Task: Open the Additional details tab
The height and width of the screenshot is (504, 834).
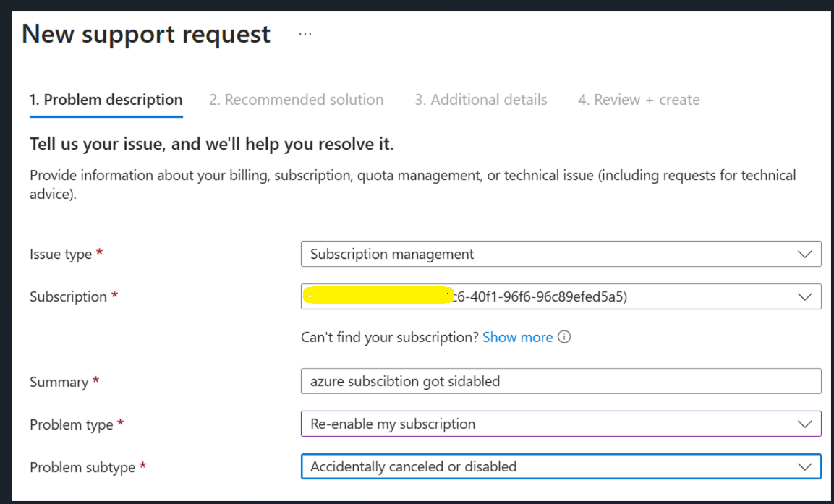Action: click(481, 100)
